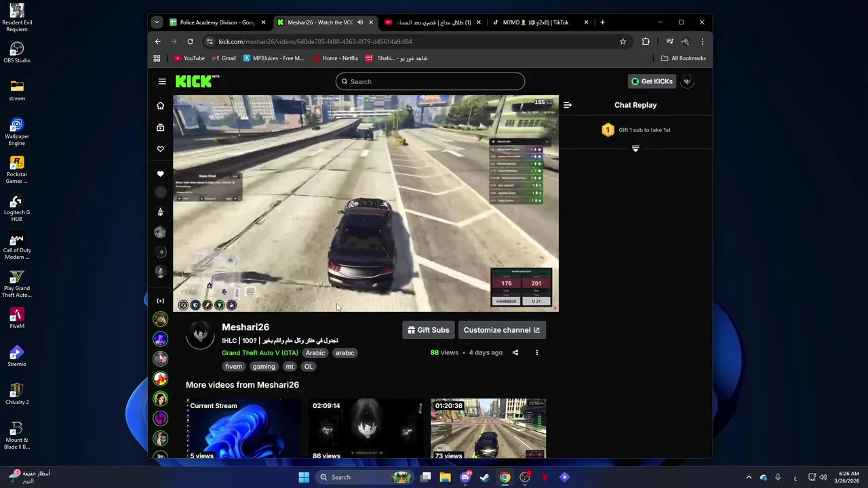Open Meshari26 channel avatar
Viewport: 868px width, 488px height.
tap(200, 335)
